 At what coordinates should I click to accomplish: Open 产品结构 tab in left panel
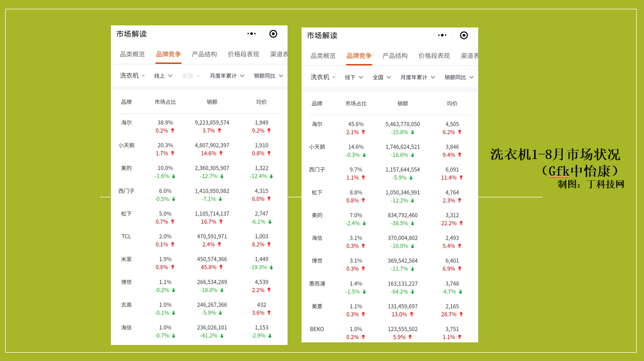click(x=204, y=54)
